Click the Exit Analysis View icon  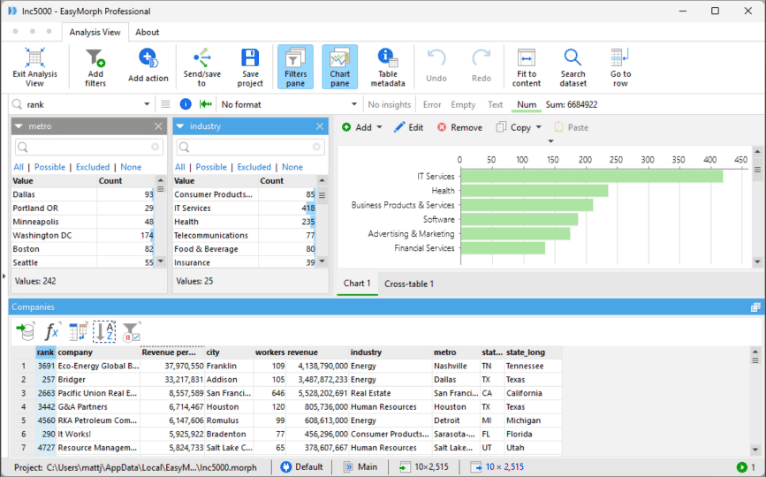35,58
